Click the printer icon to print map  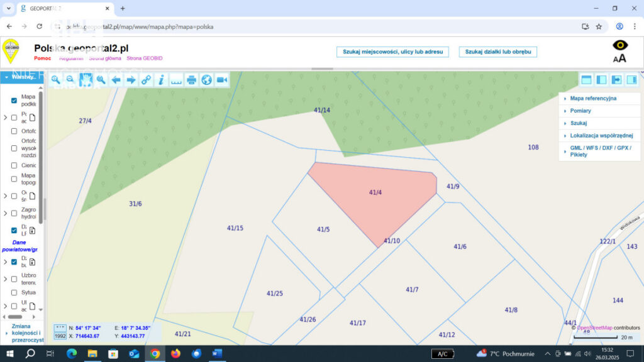click(191, 80)
